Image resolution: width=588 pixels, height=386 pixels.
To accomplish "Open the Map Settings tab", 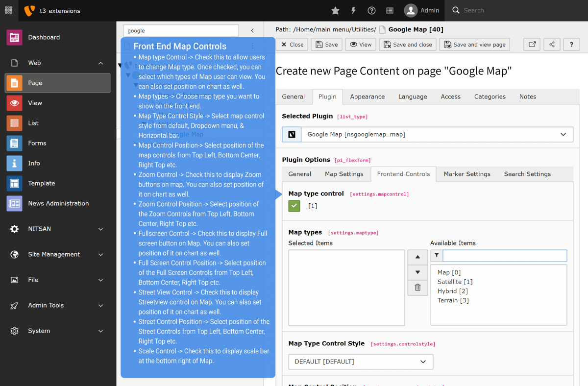I will [344, 174].
